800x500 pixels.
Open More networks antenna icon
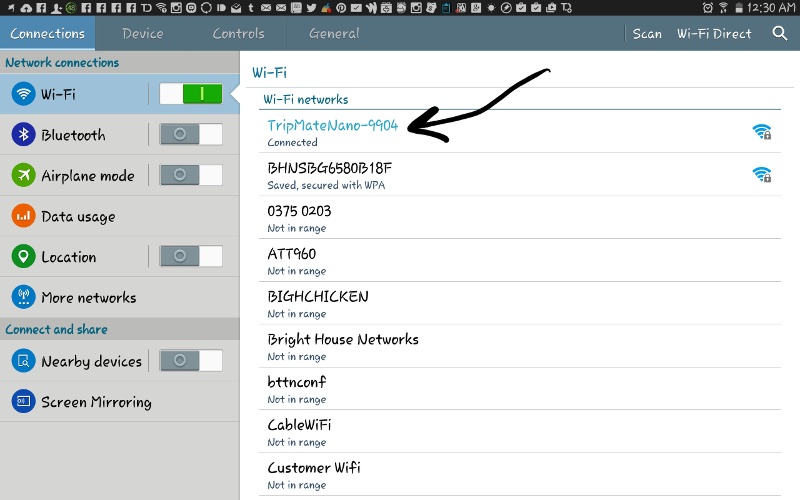pos(23,297)
